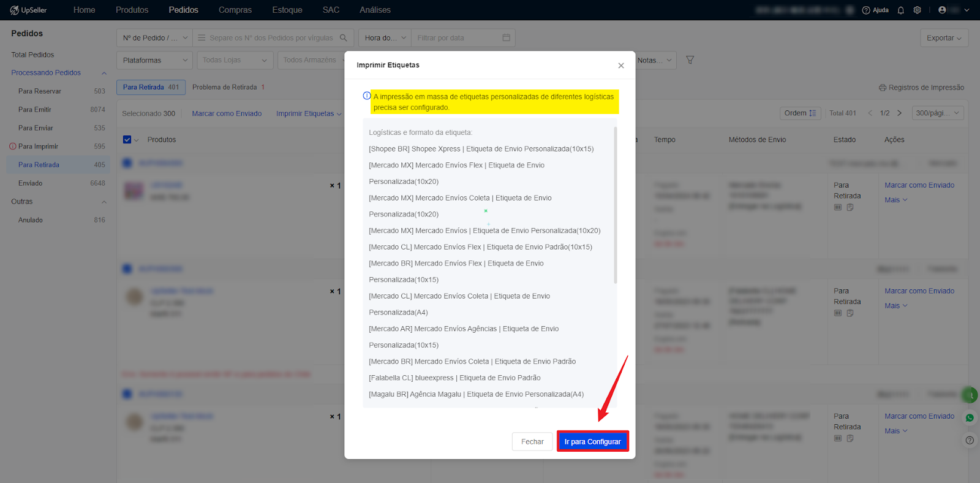This screenshot has height=483, width=980.
Task: Open the Home menu
Action: click(84, 10)
